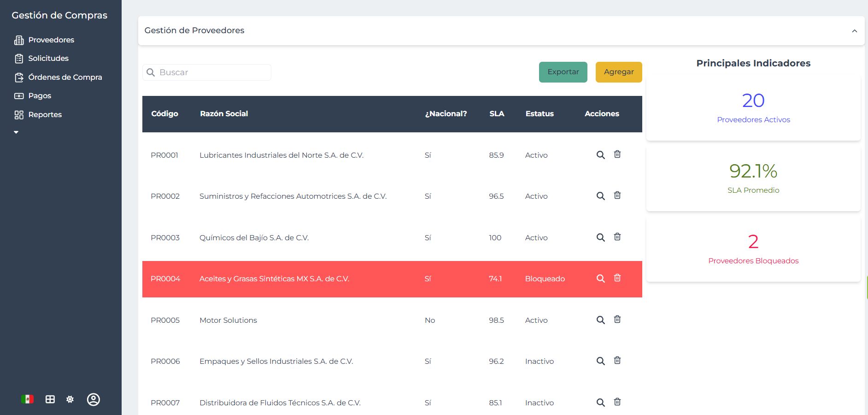Open the grid layout icon in sidebar footer

pyautogui.click(x=50, y=399)
